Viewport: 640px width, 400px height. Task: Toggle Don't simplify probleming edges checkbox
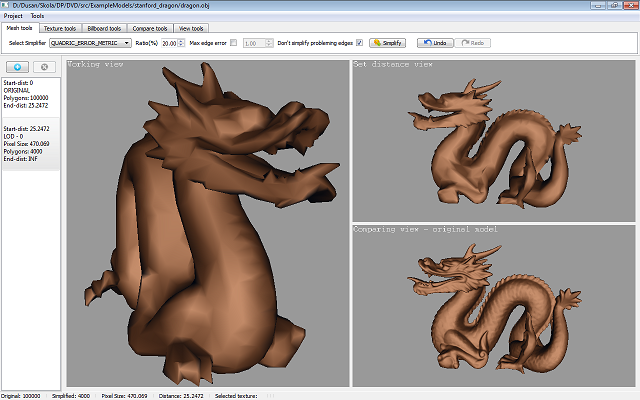click(x=359, y=43)
